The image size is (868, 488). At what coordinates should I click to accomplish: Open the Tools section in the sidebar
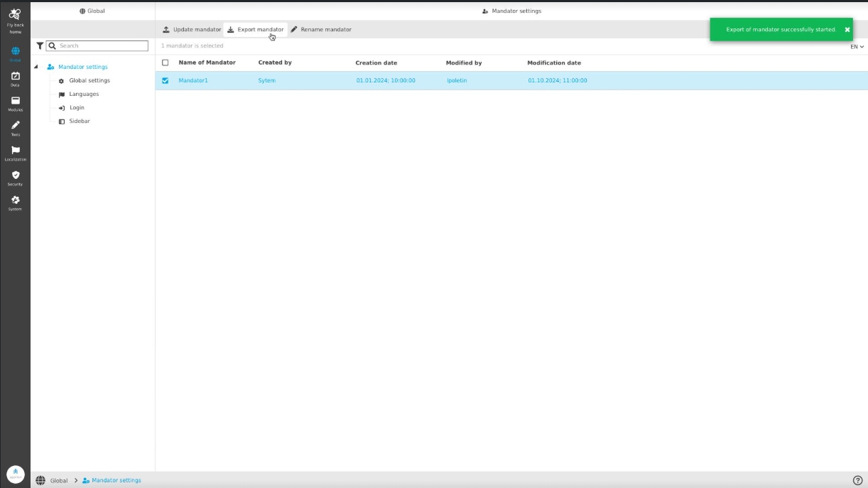pyautogui.click(x=16, y=128)
